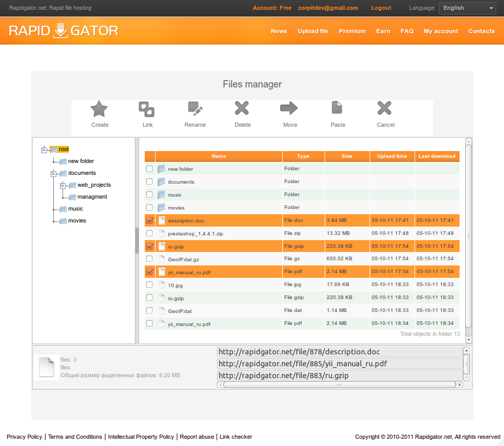The width and height of the screenshot is (504, 446).
Task: Click file icon beside 10.jpg
Action: point(162,285)
